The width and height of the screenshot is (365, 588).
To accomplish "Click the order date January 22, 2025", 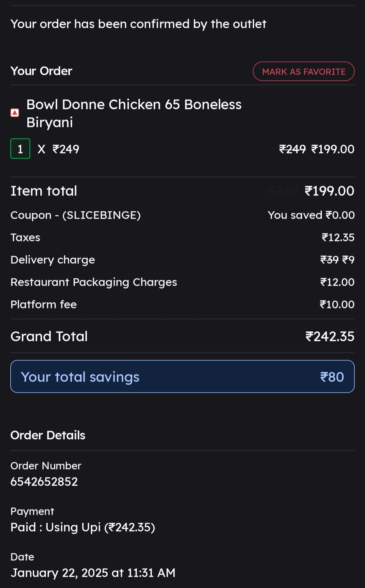I will point(93,573).
